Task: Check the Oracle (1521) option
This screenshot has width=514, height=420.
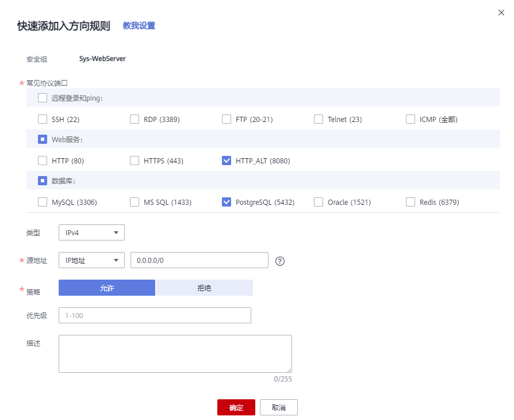Action: coord(319,202)
